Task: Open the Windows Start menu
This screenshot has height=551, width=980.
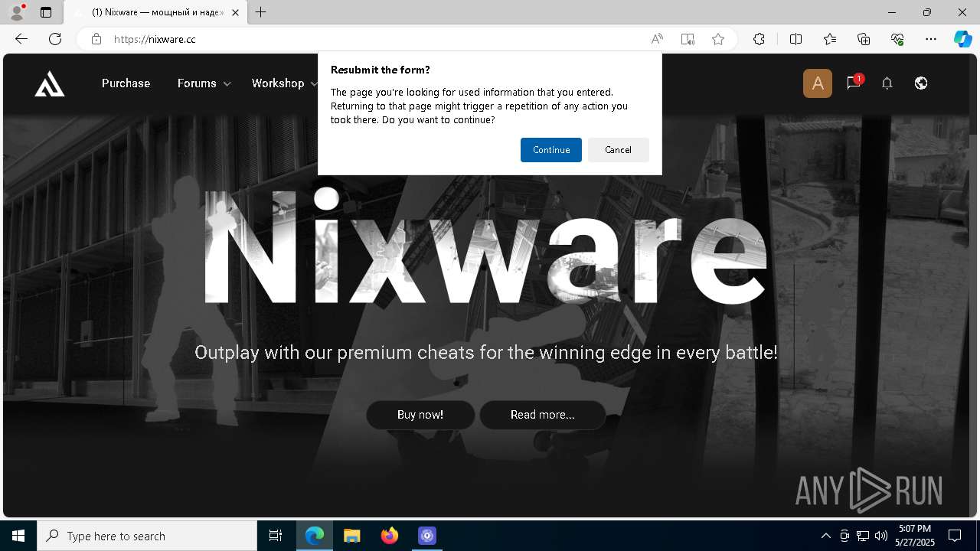Action: click(x=18, y=536)
